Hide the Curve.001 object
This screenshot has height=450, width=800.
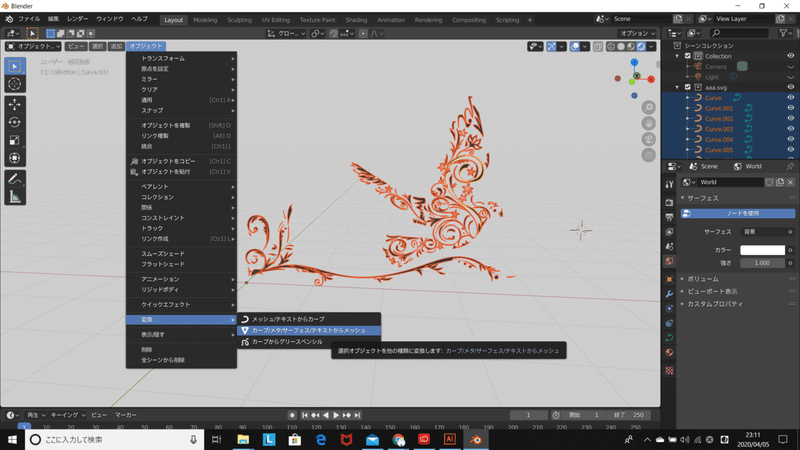coord(790,108)
